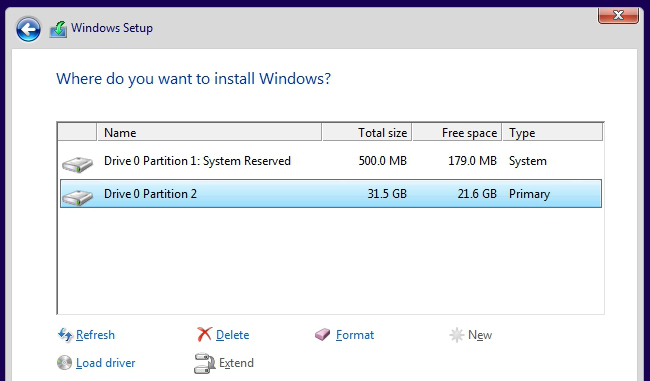Image resolution: width=650 pixels, height=381 pixels.
Task: Click the Extend drives icon
Action: (204, 363)
